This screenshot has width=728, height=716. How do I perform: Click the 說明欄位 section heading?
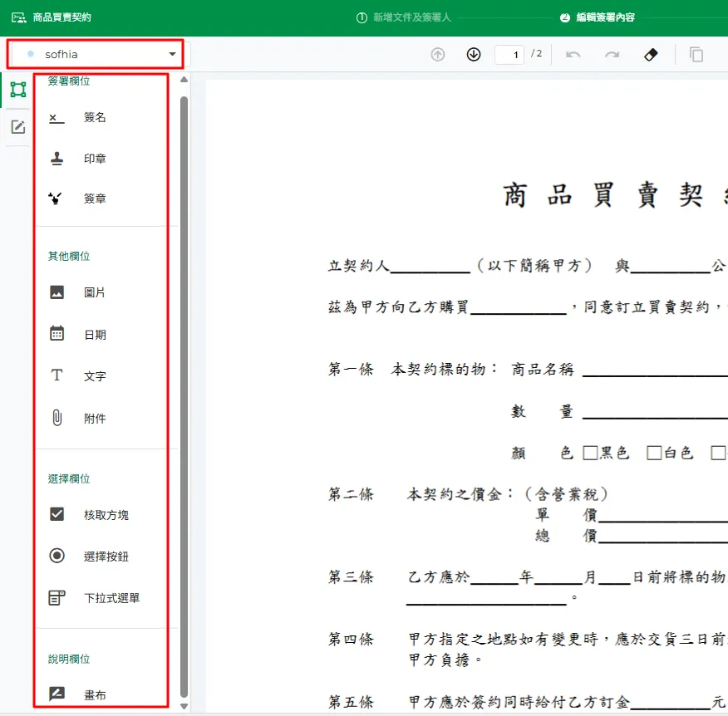69,659
